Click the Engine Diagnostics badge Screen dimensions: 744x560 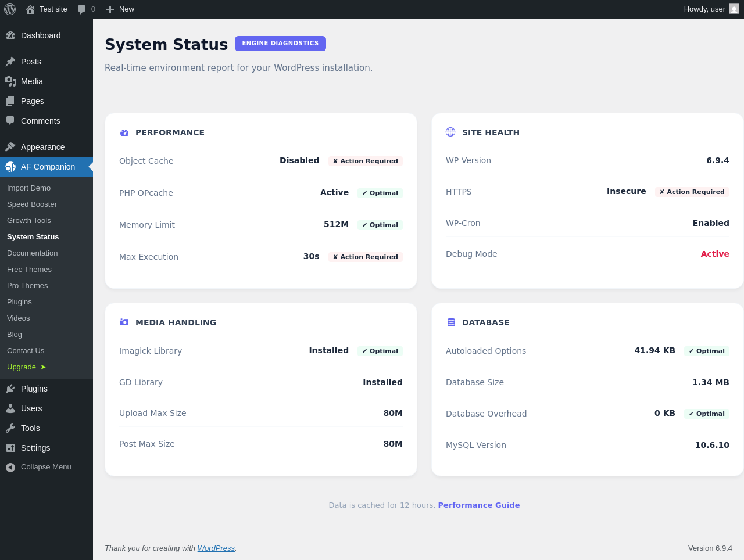(x=280, y=44)
